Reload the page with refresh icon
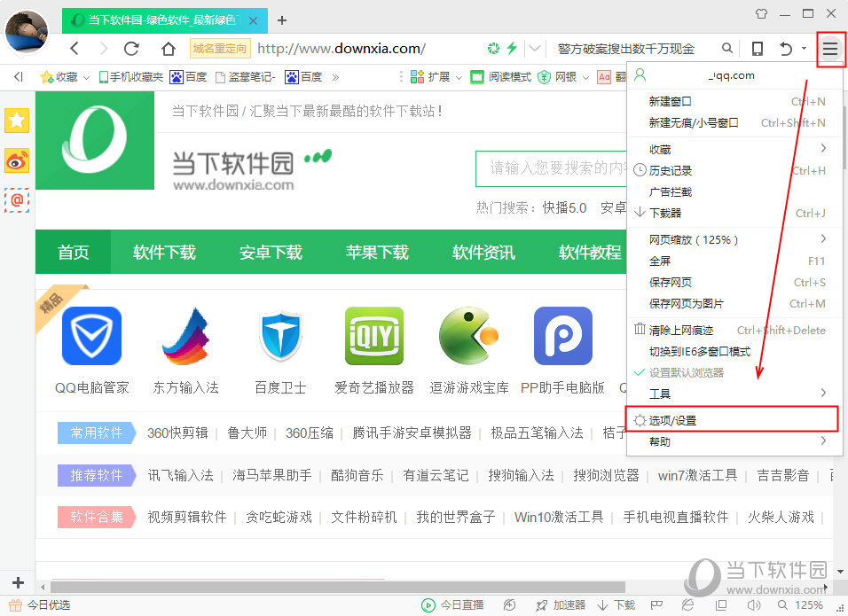This screenshot has height=616, width=848. click(x=132, y=49)
